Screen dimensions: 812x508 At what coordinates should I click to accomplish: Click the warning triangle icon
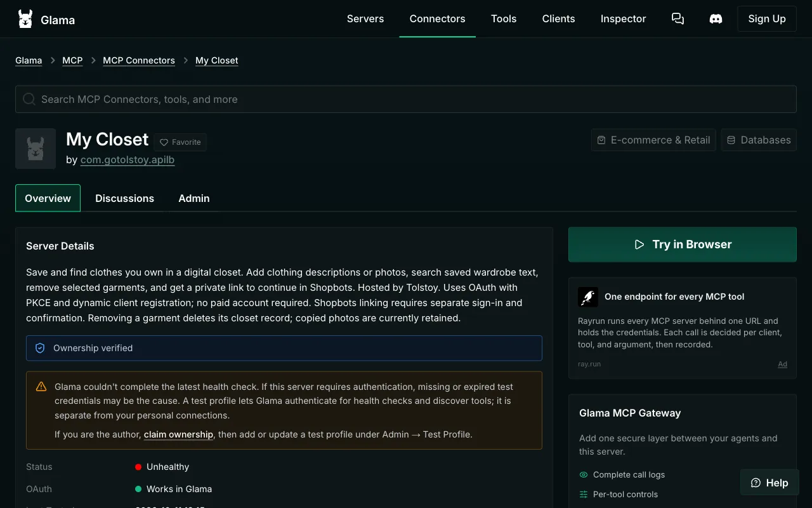pyautogui.click(x=41, y=387)
